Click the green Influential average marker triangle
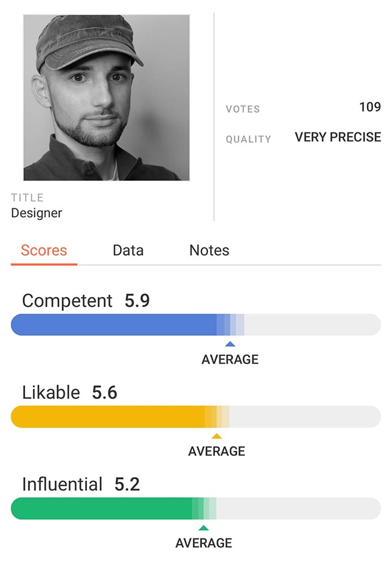 (203, 528)
